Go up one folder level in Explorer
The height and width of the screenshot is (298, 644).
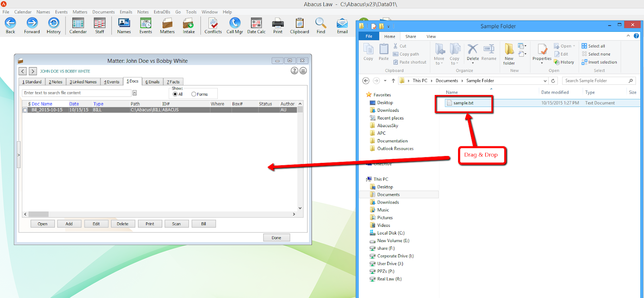[393, 81]
